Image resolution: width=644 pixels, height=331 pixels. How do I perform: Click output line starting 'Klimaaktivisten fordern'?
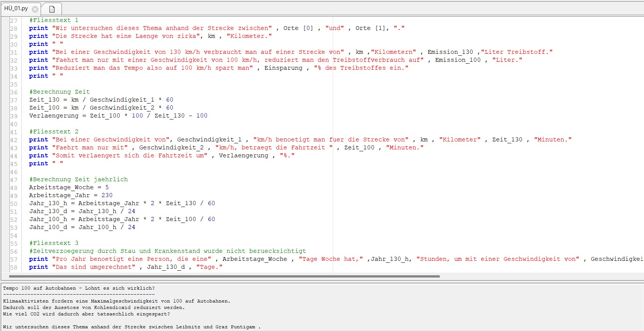(x=117, y=301)
